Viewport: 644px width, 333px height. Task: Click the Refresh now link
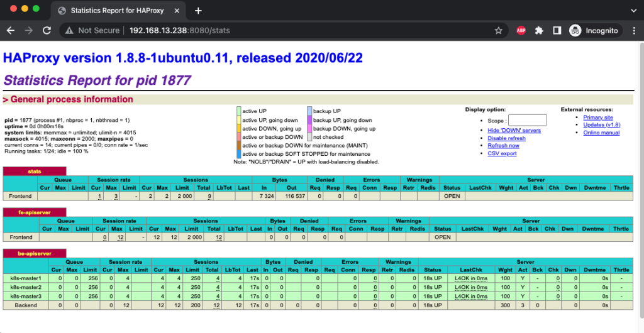(x=503, y=146)
